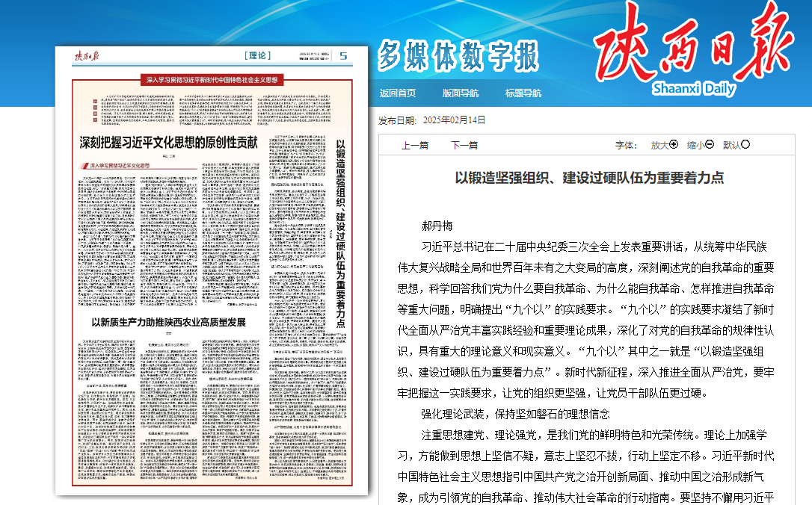Image resolution: width=812 pixels, height=505 pixels.
Task: Click the page number 5 on newspaper page
Action: point(342,56)
